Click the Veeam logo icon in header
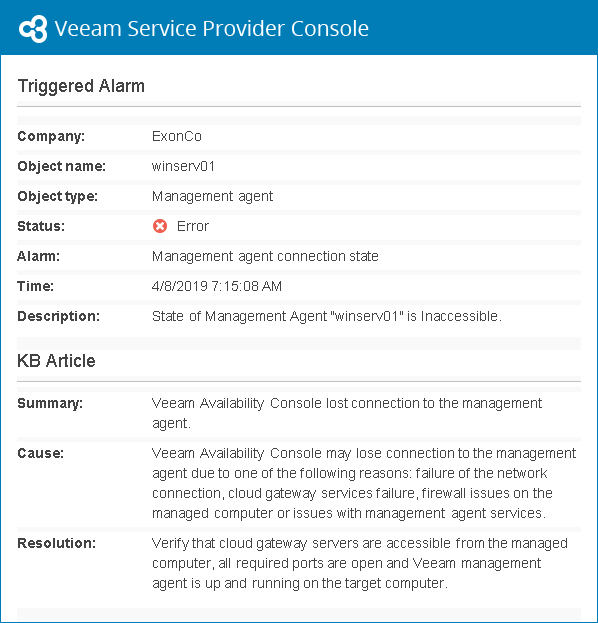Image resolution: width=598 pixels, height=623 pixels. pos(33,29)
